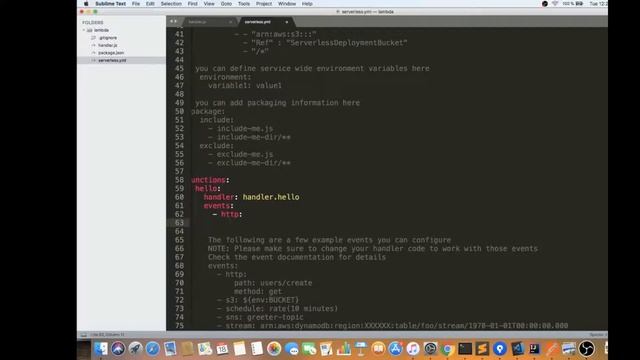Click the tab navigation arrows
640x360 pixels.
click(173, 21)
